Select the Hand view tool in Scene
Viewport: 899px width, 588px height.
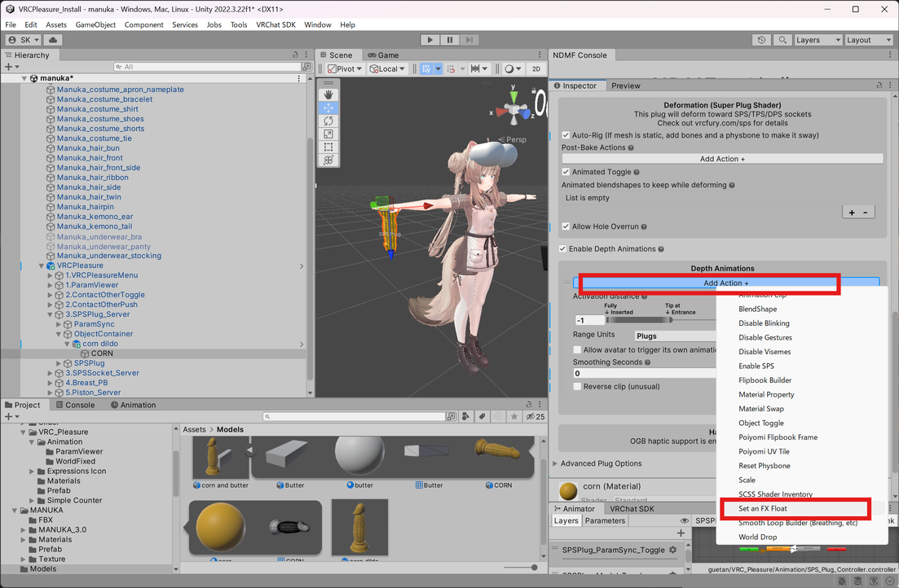pos(328,94)
